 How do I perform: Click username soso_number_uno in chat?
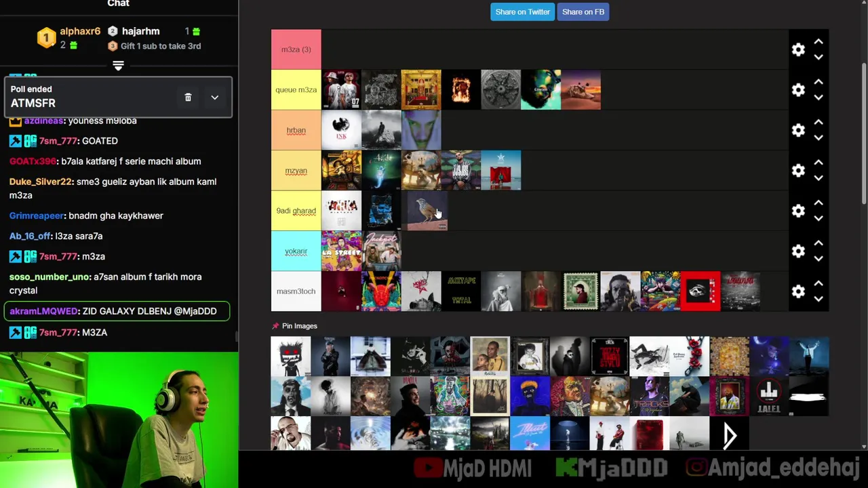[x=50, y=277]
